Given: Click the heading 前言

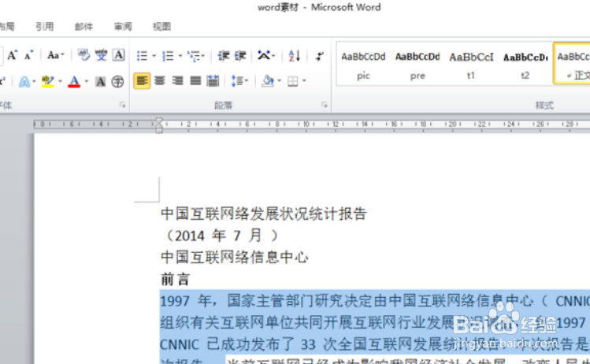Looking at the screenshot, I should (176, 280).
